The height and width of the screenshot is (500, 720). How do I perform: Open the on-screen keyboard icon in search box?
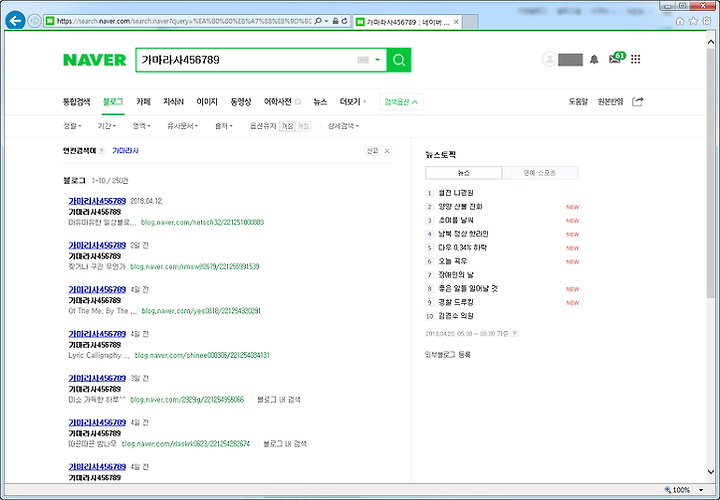pyautogui.click(x=363, y=60)
